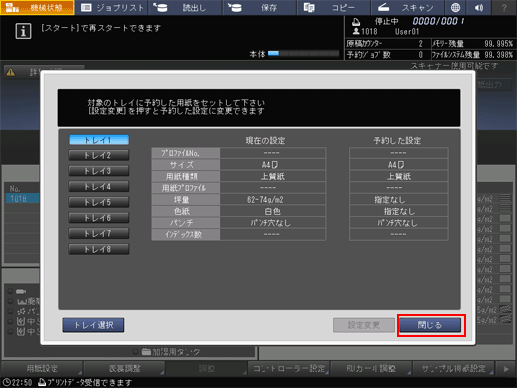
Task: Click the user 1018 icon
Action: click(x=356, y=31)
